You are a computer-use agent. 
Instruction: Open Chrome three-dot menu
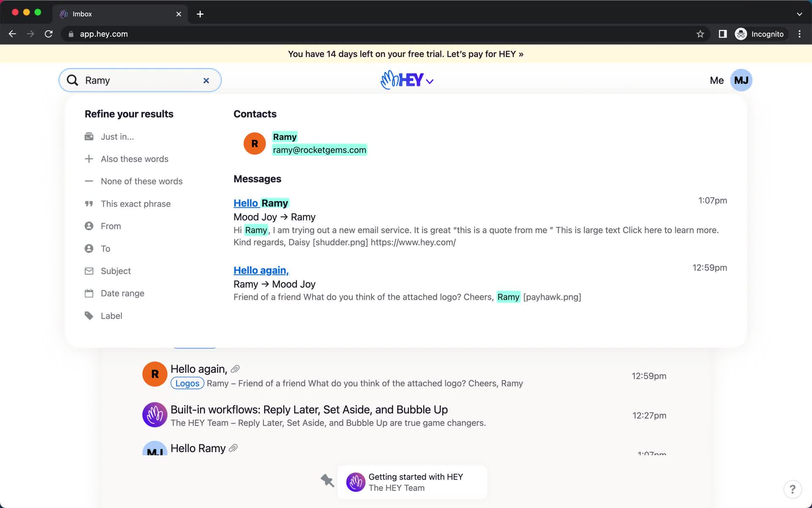pyautogui.click(x=799, y=34)
